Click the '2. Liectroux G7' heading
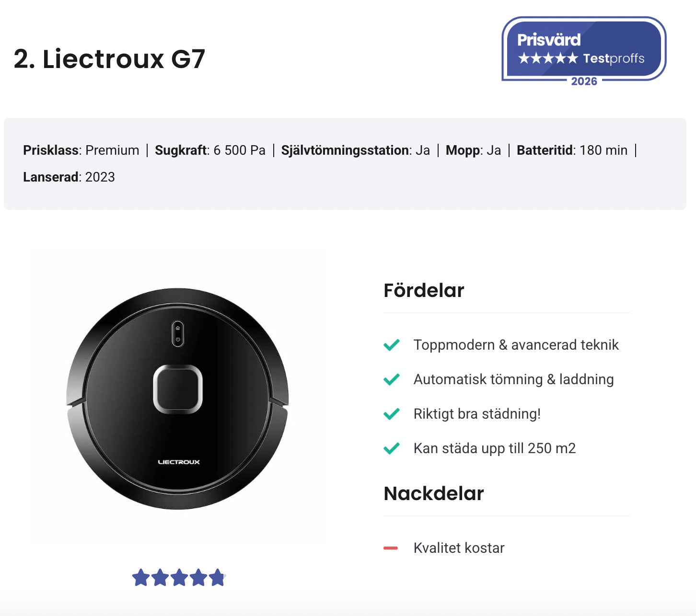 [x=109, y=59]
